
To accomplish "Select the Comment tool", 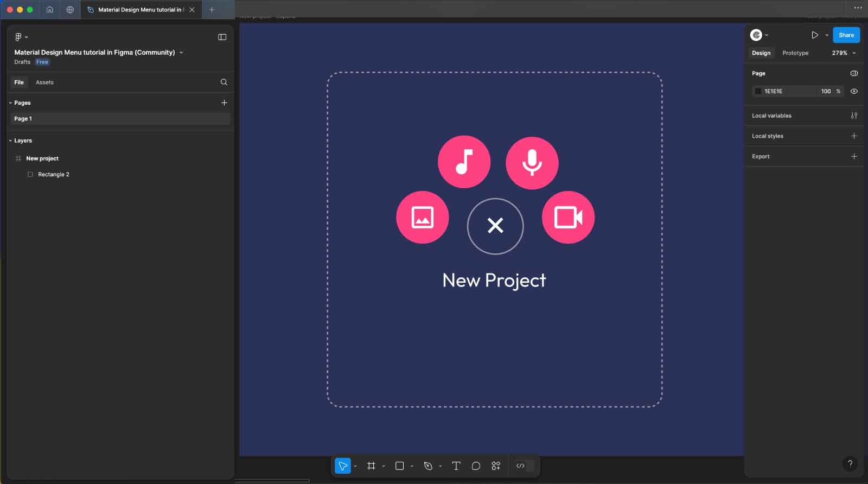I will pos(476,466).
